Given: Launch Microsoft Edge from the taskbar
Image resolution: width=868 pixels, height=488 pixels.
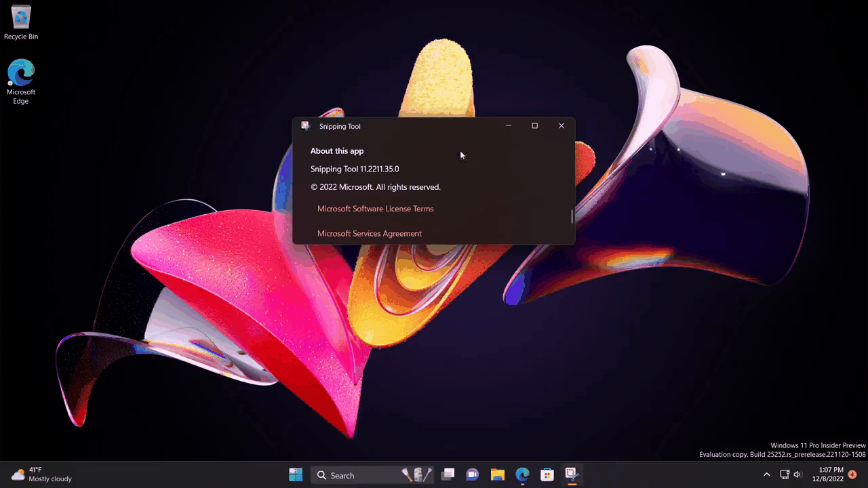Looking at the screenshot, I should point(522,475).
